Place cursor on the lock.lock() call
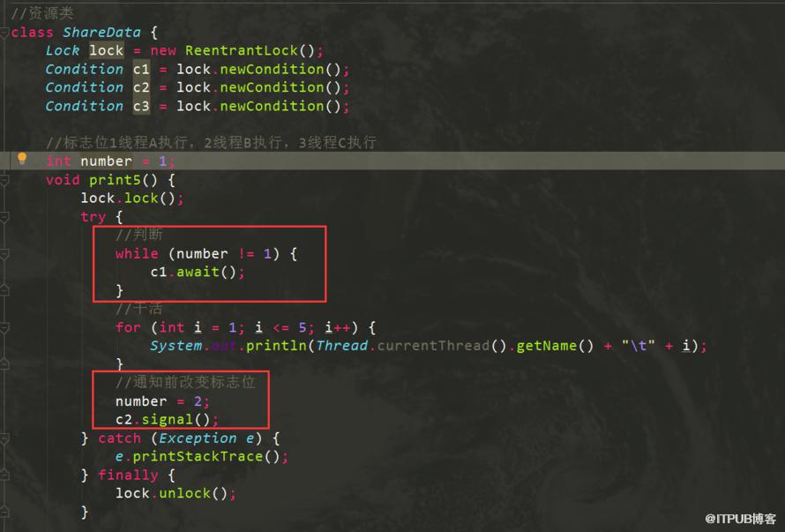This screenshot has height=532, width=785. tap(132, 199)
